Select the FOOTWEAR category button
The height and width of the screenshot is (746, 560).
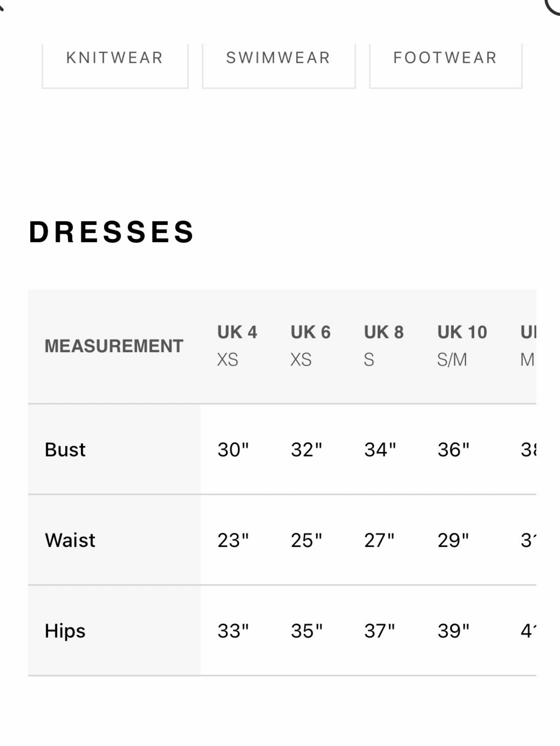446,65
